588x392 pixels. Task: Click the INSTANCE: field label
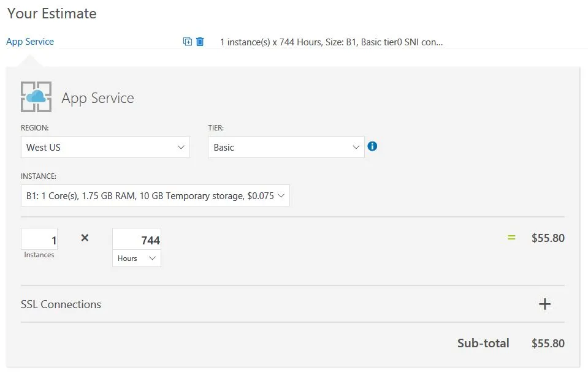tap(39, 176)
